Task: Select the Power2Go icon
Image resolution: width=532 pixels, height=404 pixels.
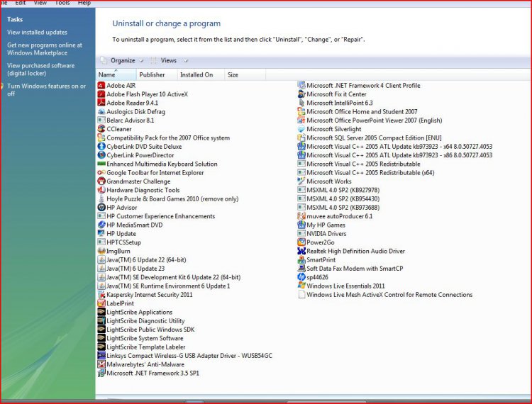Action: click(301, 242)
